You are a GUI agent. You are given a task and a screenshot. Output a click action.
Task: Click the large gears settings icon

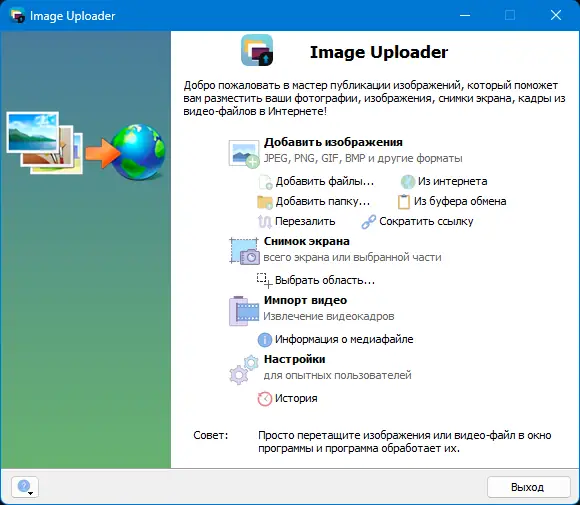244,370
